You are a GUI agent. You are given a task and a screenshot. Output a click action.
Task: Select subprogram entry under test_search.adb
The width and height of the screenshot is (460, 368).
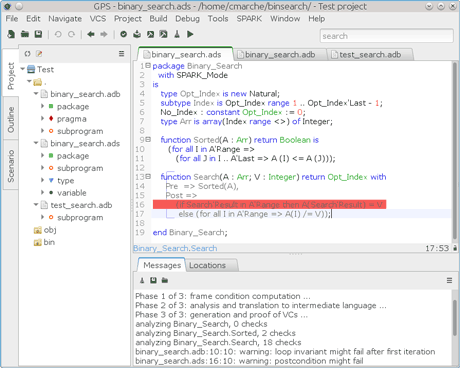pyautogui.click(x=80, y=217)
